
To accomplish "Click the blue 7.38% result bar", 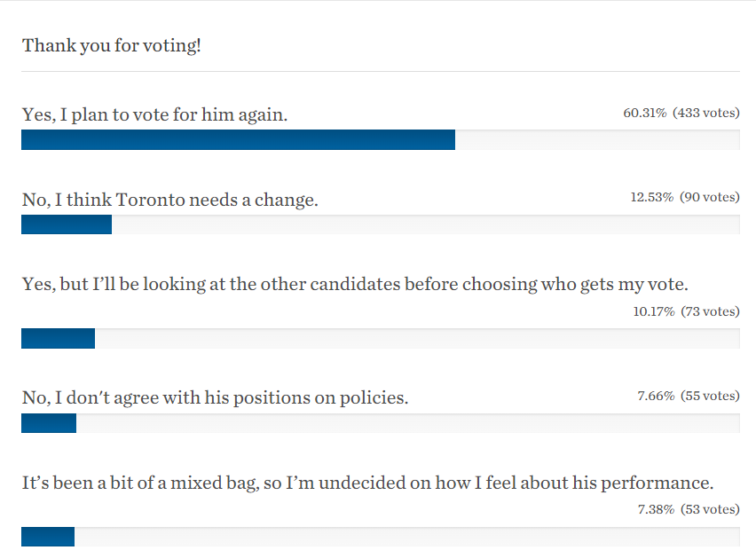I will click(48, 537).
